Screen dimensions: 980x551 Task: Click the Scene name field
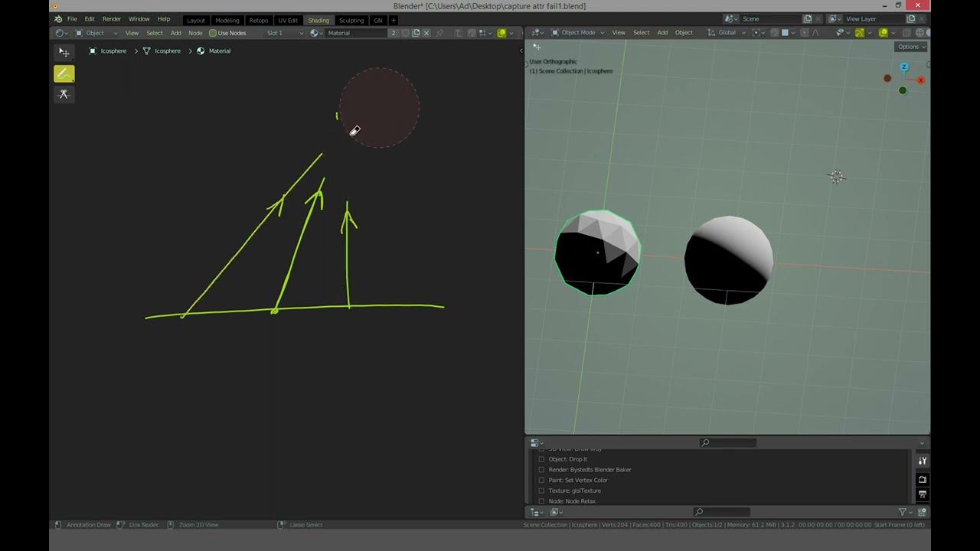click(769, 19)
